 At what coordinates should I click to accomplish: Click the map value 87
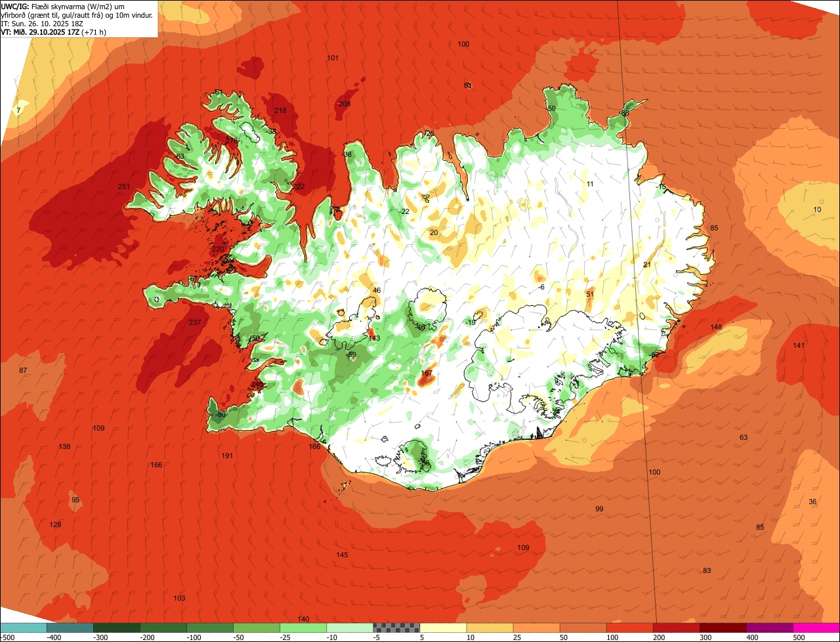tap(23, 370)
